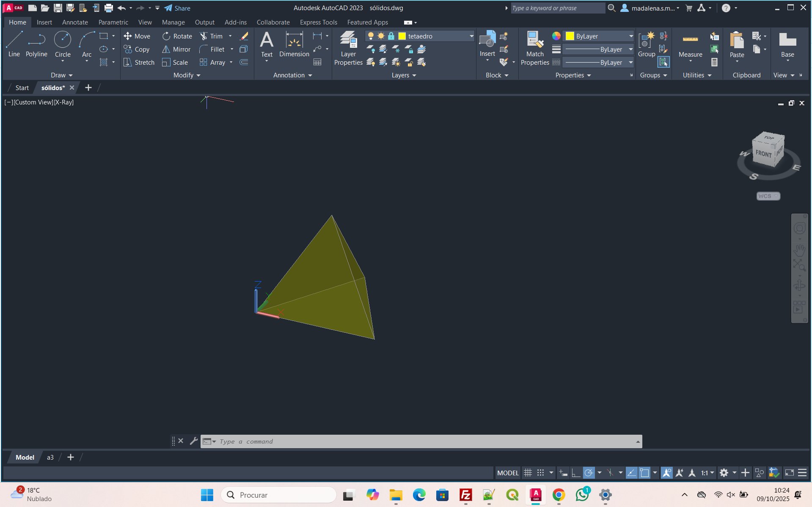This screenshot has height=507, width=812.
Task: Toggle snap mode in status bar
Action: [x=540, y=473]
